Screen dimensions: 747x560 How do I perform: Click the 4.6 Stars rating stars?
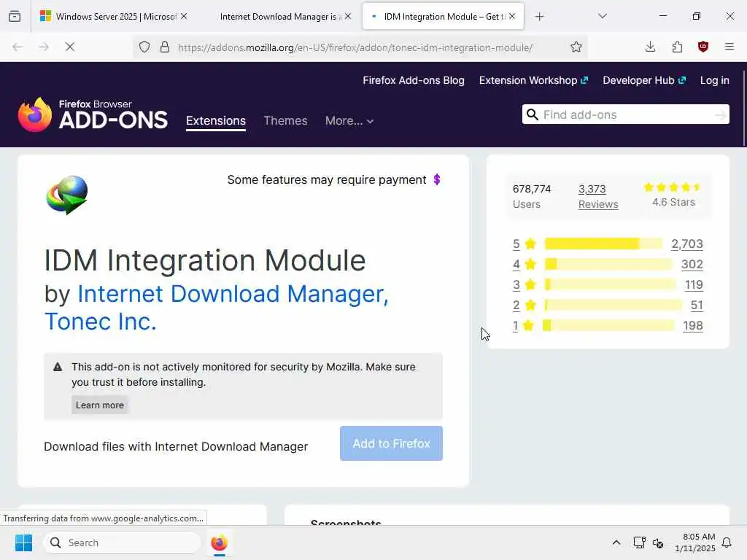point(672,187)
